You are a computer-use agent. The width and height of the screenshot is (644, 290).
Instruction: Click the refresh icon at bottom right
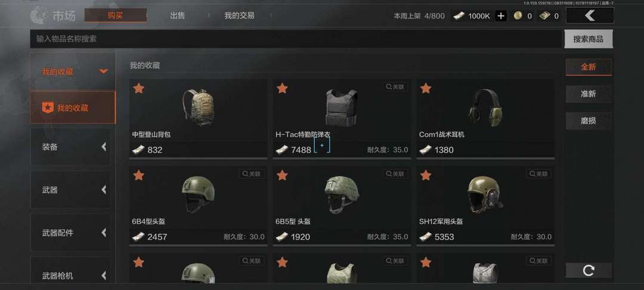point(589,270)
